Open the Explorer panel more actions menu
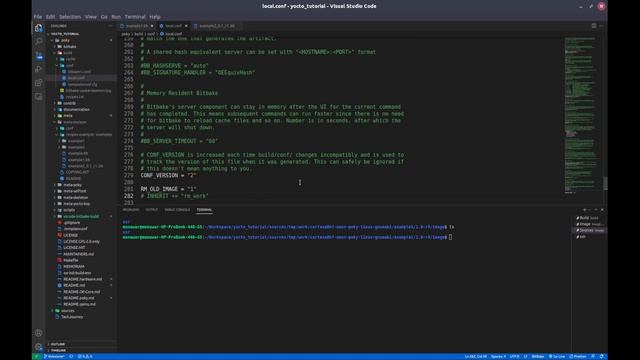The height and width of the screenshot is (360, 640). coord(110,26)
